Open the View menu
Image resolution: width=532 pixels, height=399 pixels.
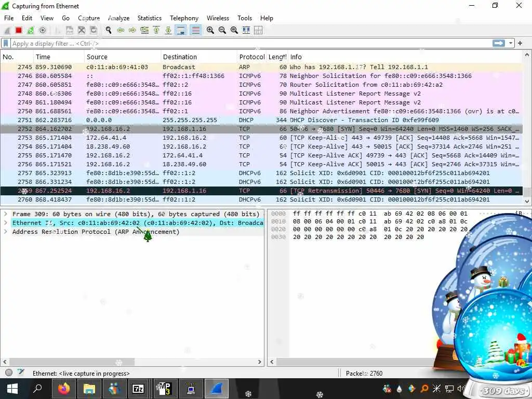click(47, 18)
